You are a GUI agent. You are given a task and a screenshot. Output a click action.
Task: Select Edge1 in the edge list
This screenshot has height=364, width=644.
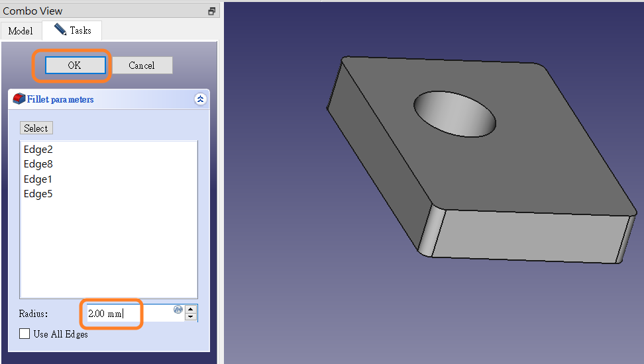[x=38, y=179]
